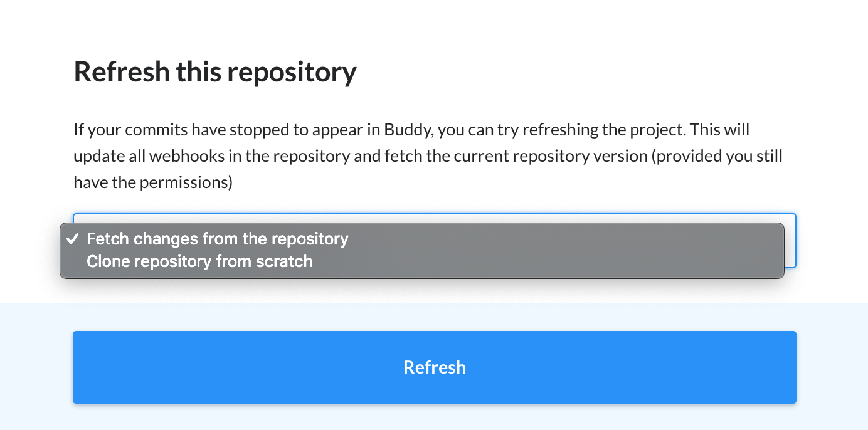Image resolution: width=868 pixels, height=430 pixels.
Task: Click the light blue footer panel background
Action: click(x=435, y=317)
